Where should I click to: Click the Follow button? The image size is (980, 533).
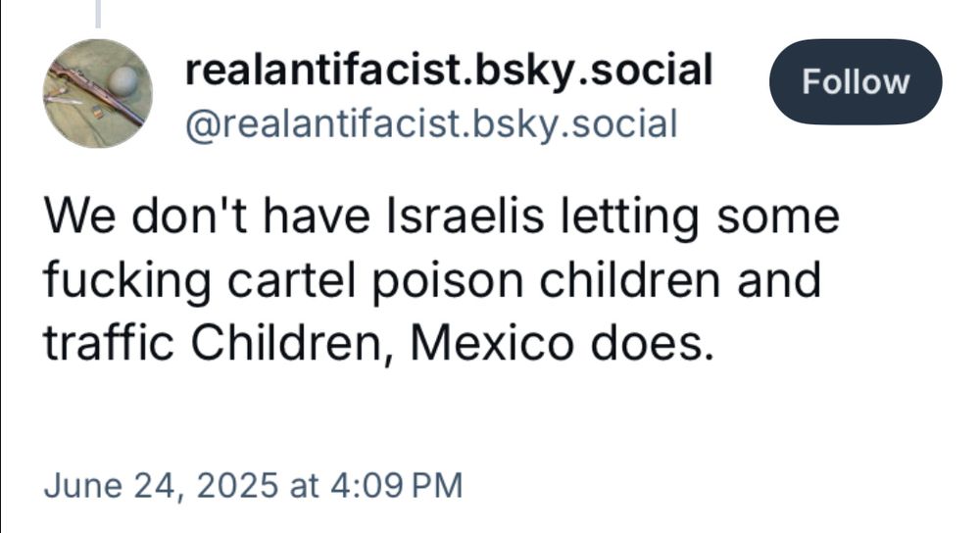pyautogui.click(x=856, y=82)
